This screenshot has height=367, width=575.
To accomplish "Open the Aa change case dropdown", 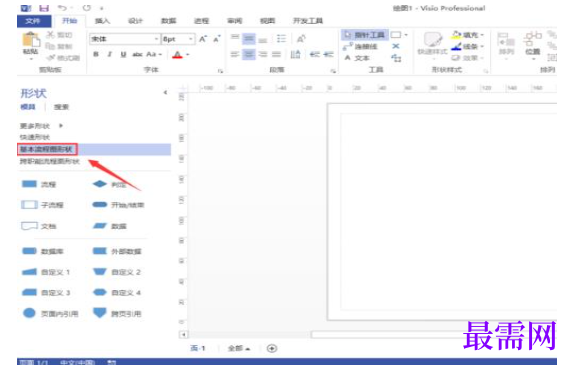I will (x=154, y=54).
